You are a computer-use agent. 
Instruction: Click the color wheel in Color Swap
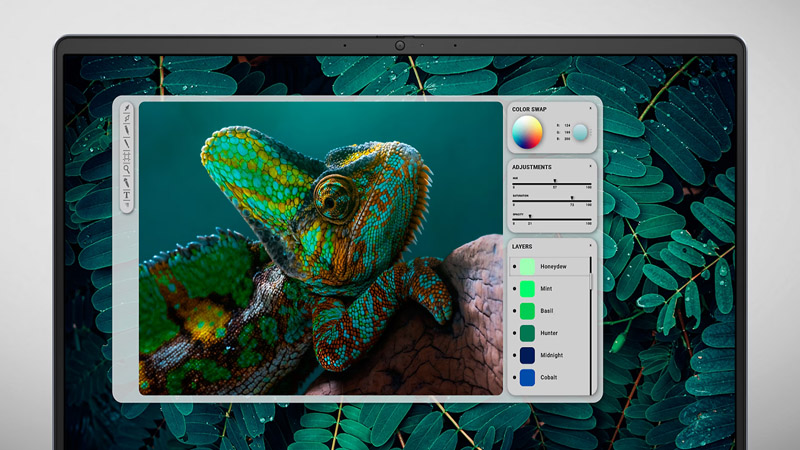(527, 131)
